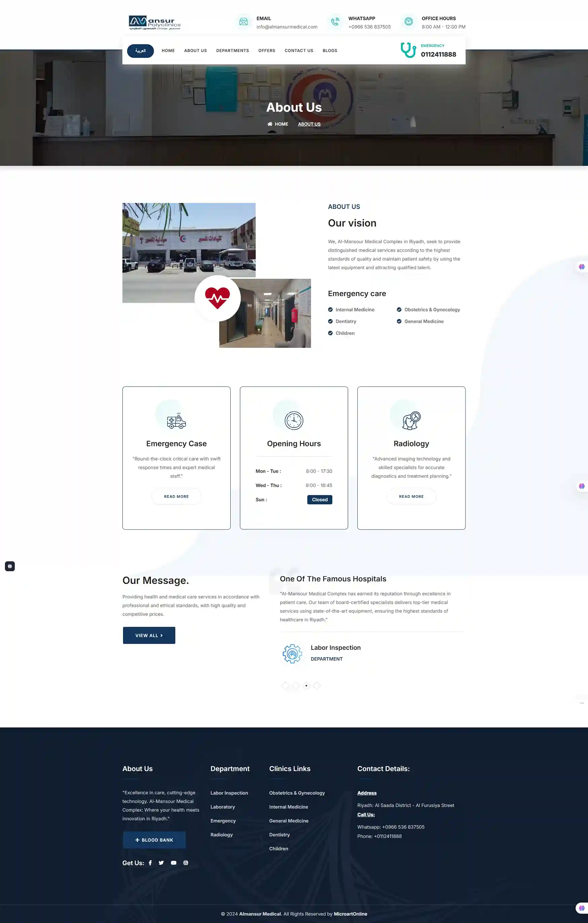Viewport: 588px width, 923px height.
Task: Click the heartbeat heart icon between photos
Action: [218, 298]
